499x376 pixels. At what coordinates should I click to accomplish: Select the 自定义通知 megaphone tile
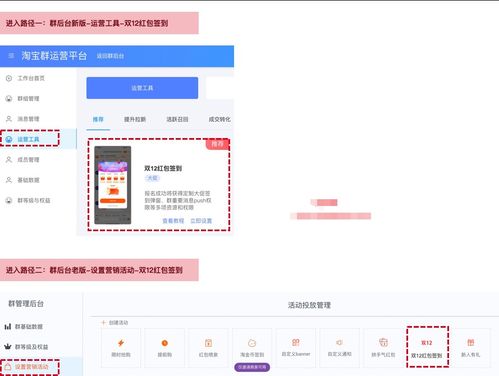click(x=340, y=348)
